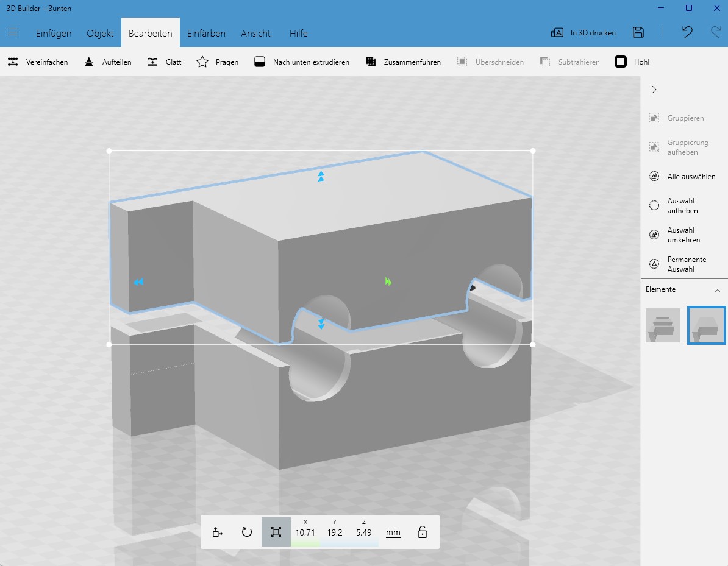Click the Aufteilen tool icon

90,62
